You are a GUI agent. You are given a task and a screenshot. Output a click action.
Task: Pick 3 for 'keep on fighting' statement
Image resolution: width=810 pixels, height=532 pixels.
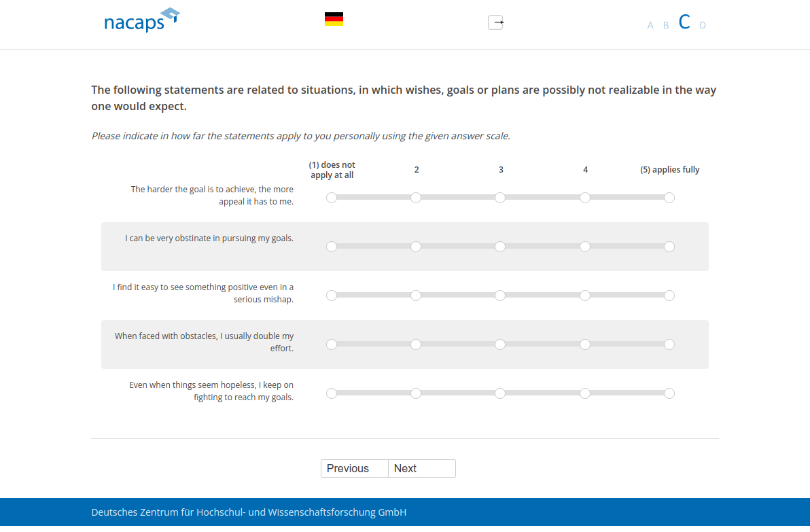point(500,393)
